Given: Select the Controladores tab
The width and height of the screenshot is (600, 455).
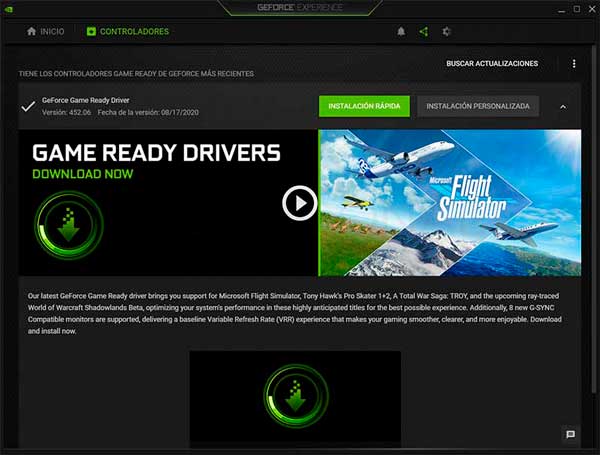Looking at the screenshot, I should [x=128, y=31].
